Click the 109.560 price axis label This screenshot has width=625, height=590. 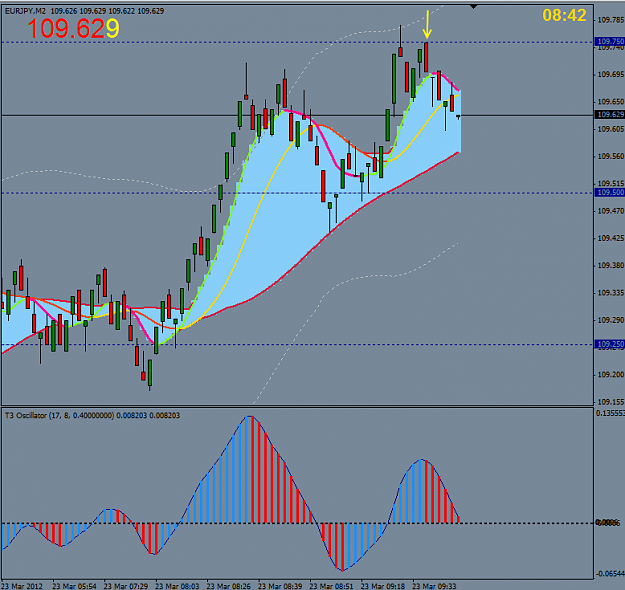coord(611,157)
